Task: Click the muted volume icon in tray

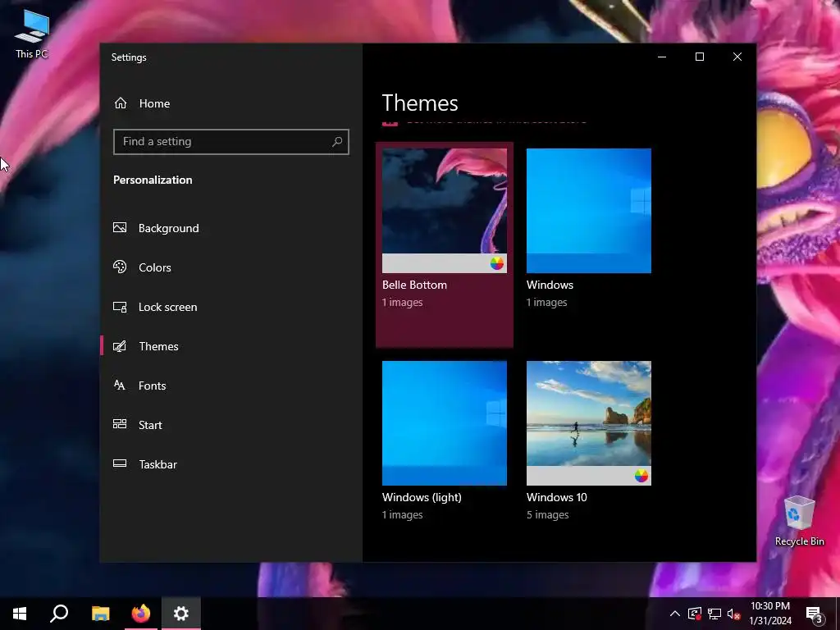Action: pos(733,614)
